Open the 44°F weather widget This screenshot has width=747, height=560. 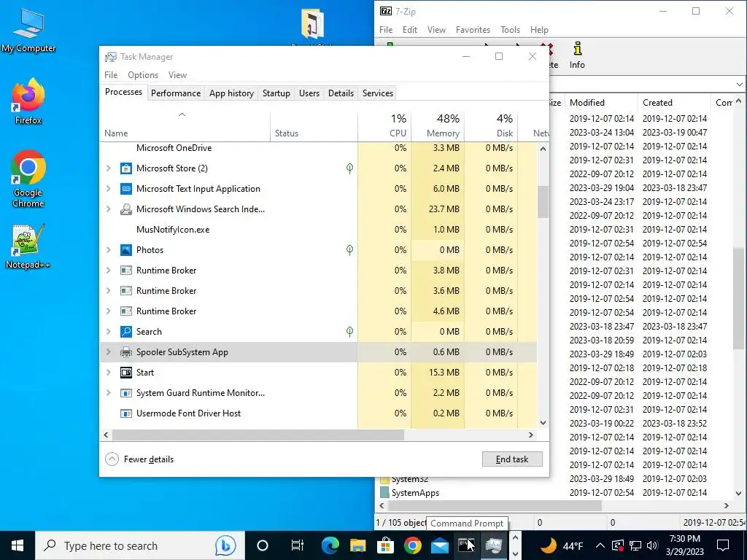561,545
